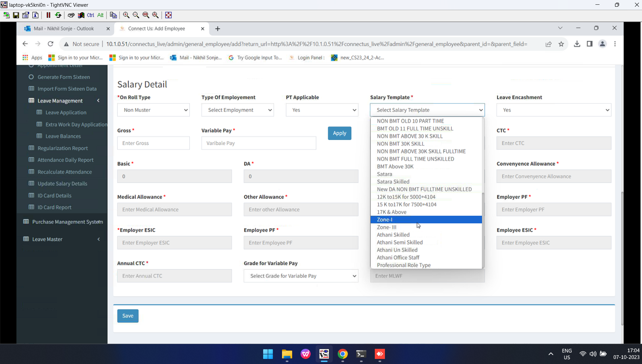Click the Apply button
Image resolution: width=642 pixels, height=364 pixels.
coord(339,133)
